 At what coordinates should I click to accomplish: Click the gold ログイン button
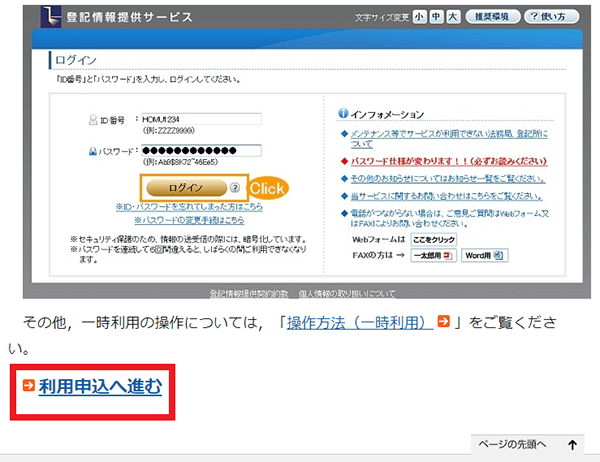tap(187, 188)
